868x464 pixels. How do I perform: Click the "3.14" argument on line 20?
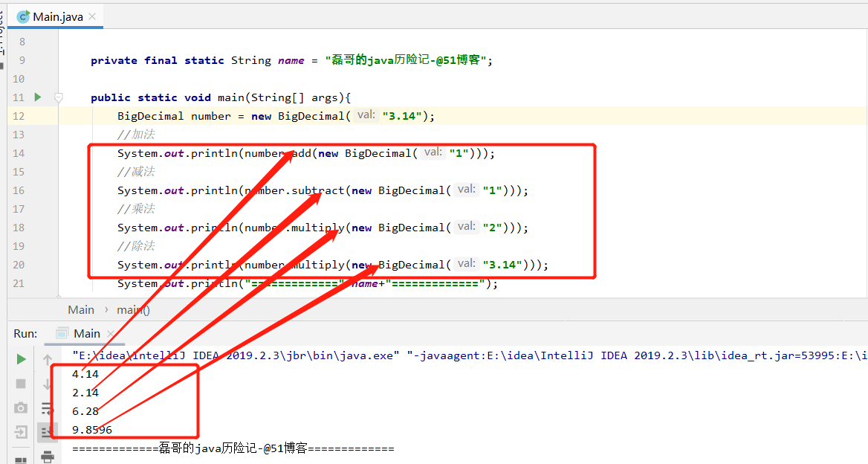pyautogui.click(x=502, y=265)
